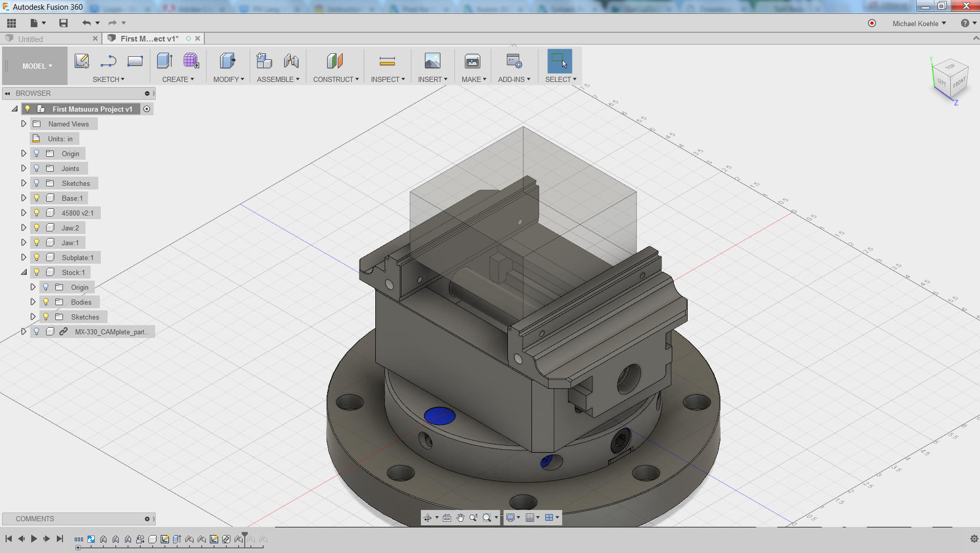Expand the MX-330_CAMplete component
This screenshot has width=980, height=553.
(x=24, y=331)
